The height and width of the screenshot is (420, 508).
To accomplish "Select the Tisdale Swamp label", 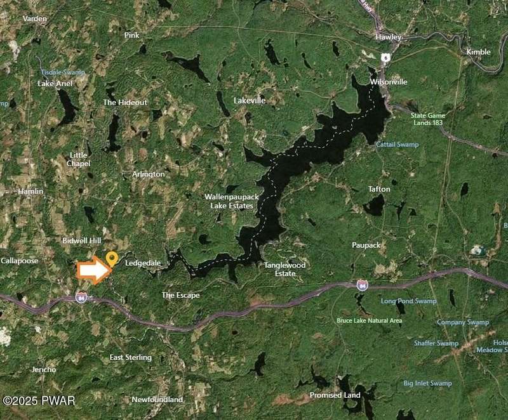I will click(63, 72).
